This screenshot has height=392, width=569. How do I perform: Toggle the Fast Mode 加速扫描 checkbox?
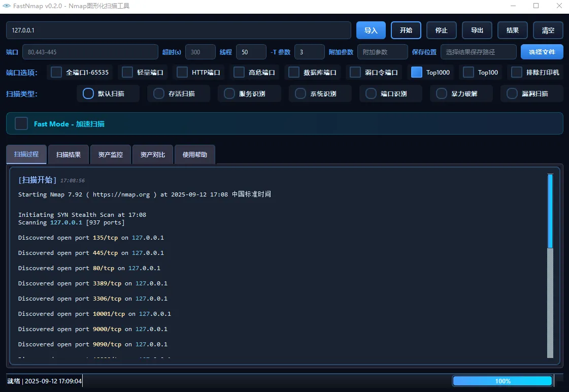pyautogui.click(x=21, y=123)
